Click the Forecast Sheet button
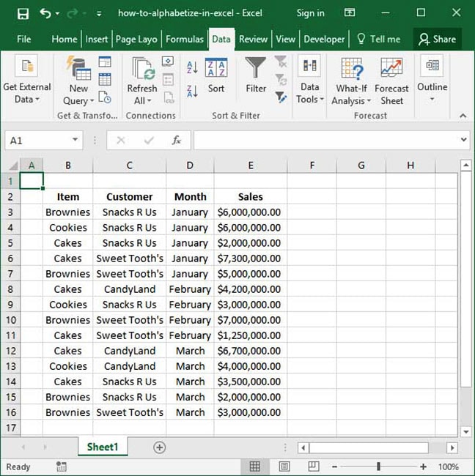 391,81
